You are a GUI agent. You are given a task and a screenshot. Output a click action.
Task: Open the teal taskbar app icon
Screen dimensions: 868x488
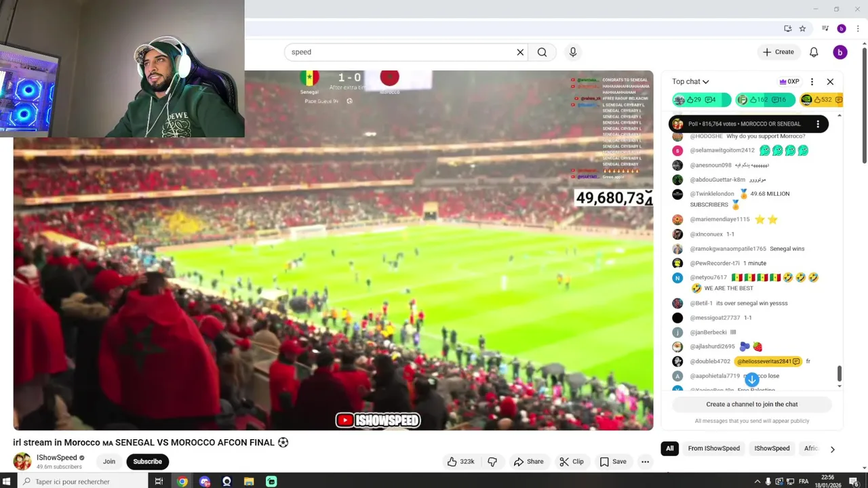[x=271, y=481]
